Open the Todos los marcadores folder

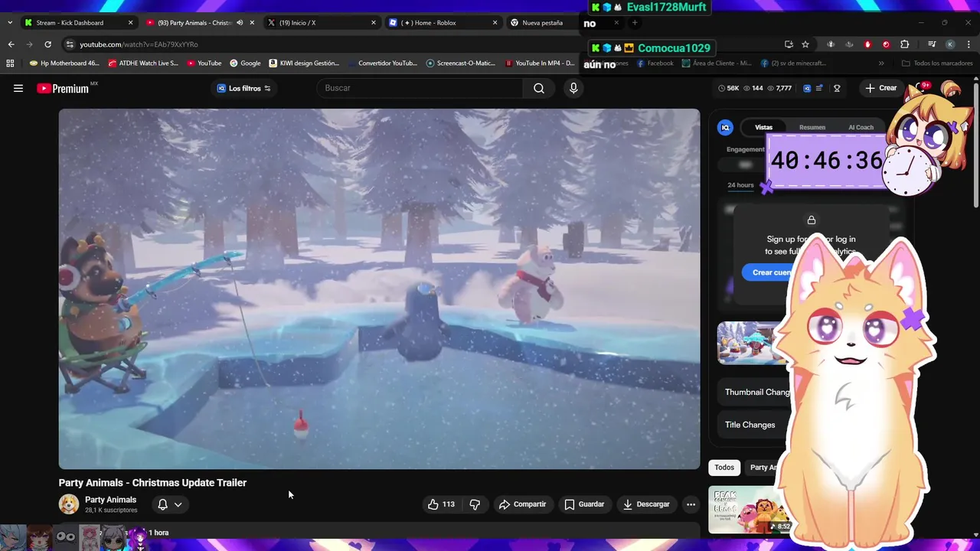pos(937,64)
